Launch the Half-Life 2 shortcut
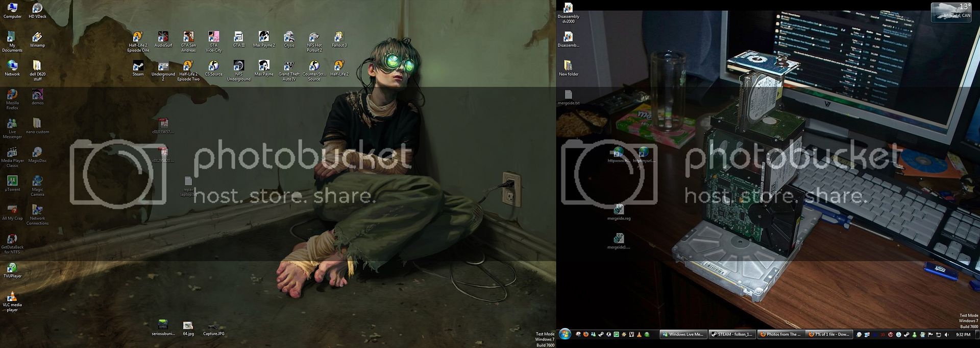Image resolution: width=980 pixels, height=348 pixels. click(339, 68)
